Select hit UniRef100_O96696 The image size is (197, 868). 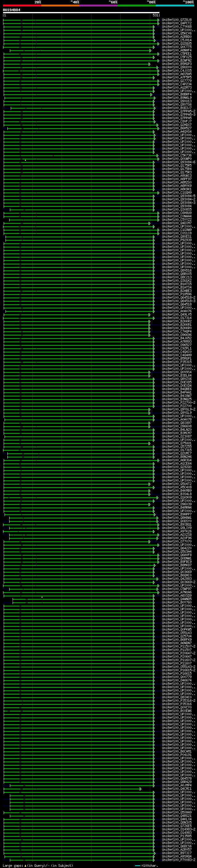[177, 335]
